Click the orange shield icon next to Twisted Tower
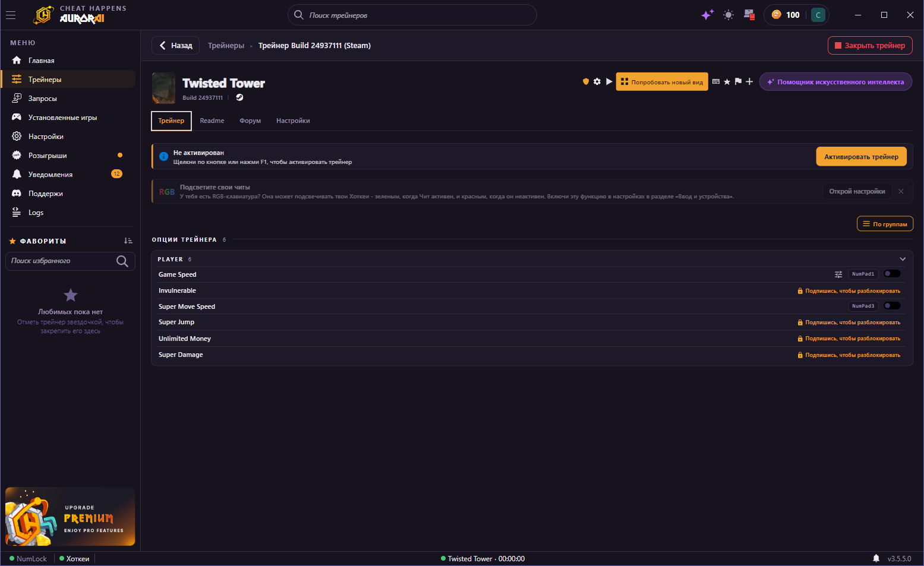The image size is (924, 566). pyautogui.click(x=586, y=81)
